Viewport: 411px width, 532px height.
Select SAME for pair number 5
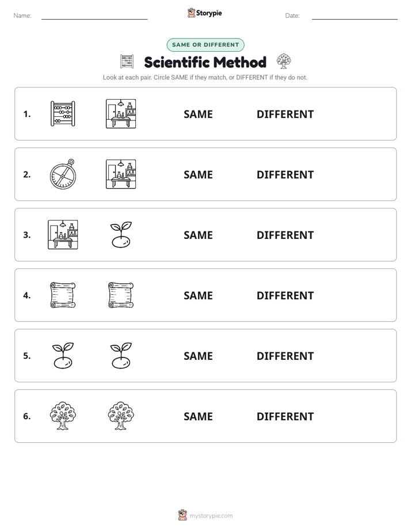(198, 356)
